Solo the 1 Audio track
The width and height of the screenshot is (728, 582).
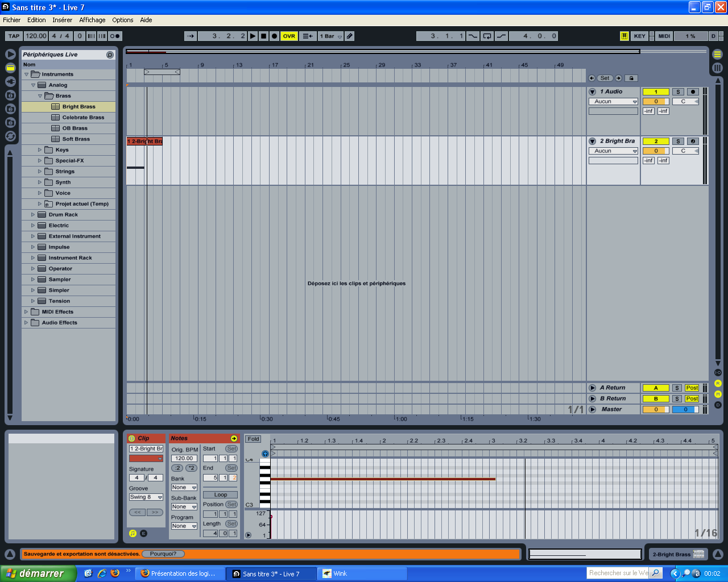point(678,92)
